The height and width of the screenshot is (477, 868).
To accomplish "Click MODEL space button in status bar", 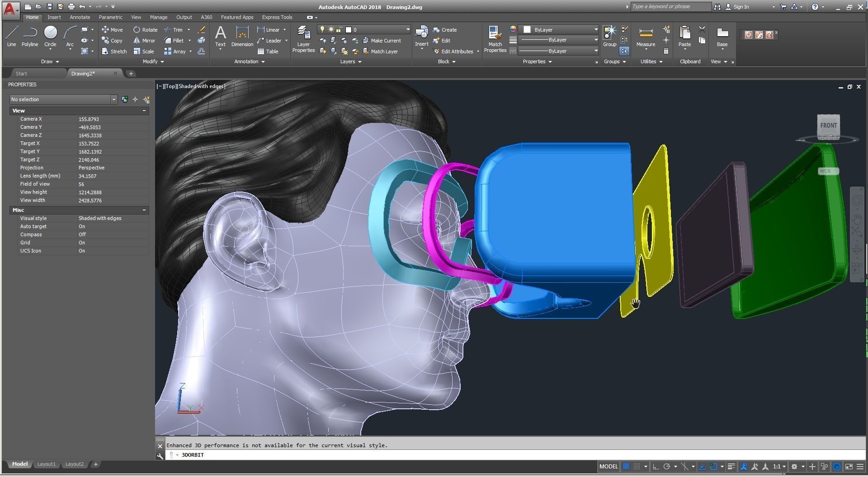I will click(609, 467).
